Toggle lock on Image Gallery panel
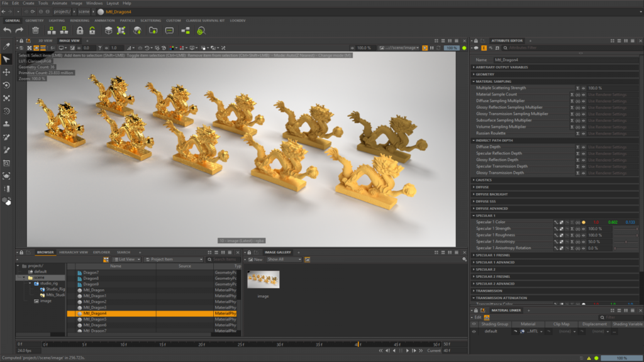 249,253
